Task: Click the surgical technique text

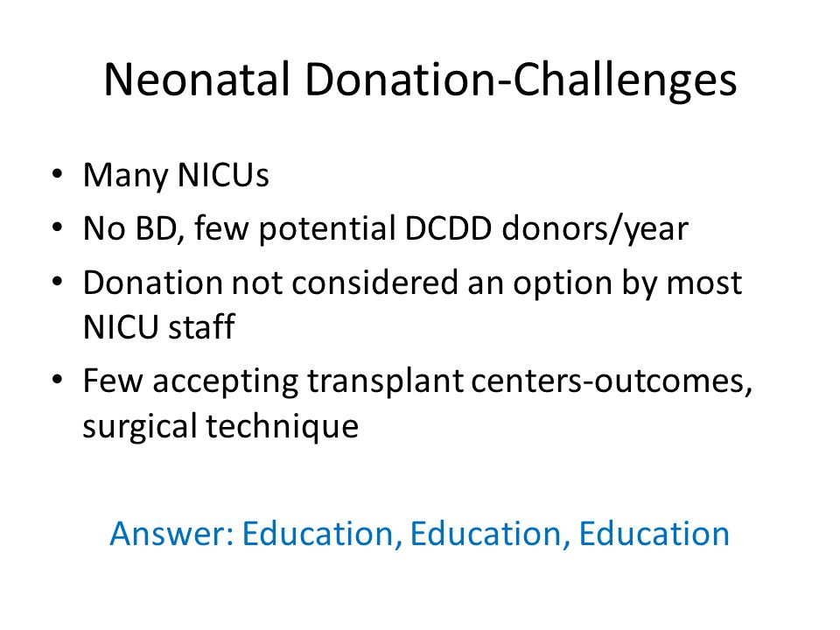Action: [220, 427]
